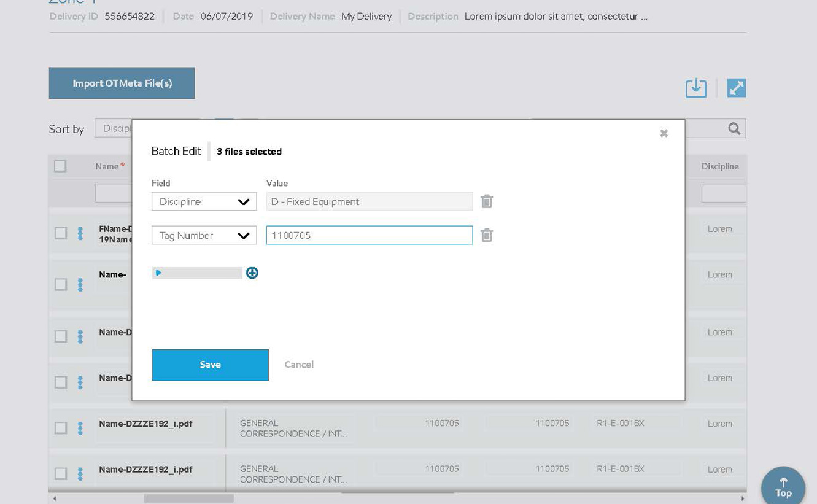
Task: Expand the collapsed field row triangle
Action: (x=158, y=273)
